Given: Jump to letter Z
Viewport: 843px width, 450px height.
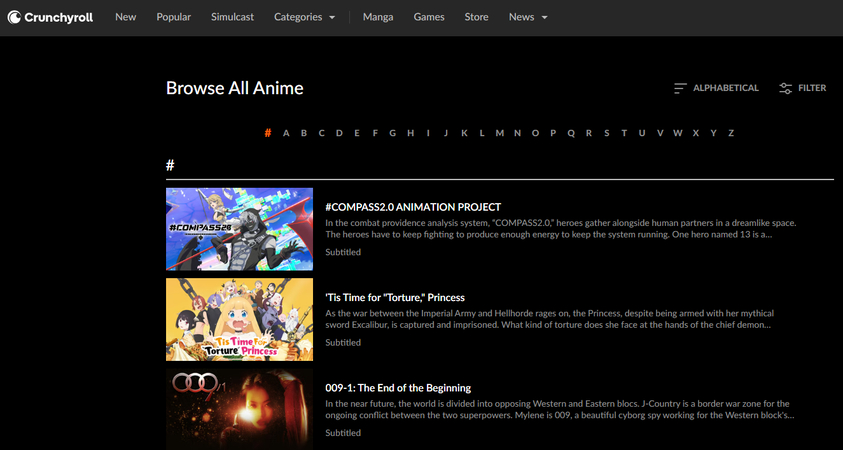Looking at the screenshot, I should [x=731, y=133].
